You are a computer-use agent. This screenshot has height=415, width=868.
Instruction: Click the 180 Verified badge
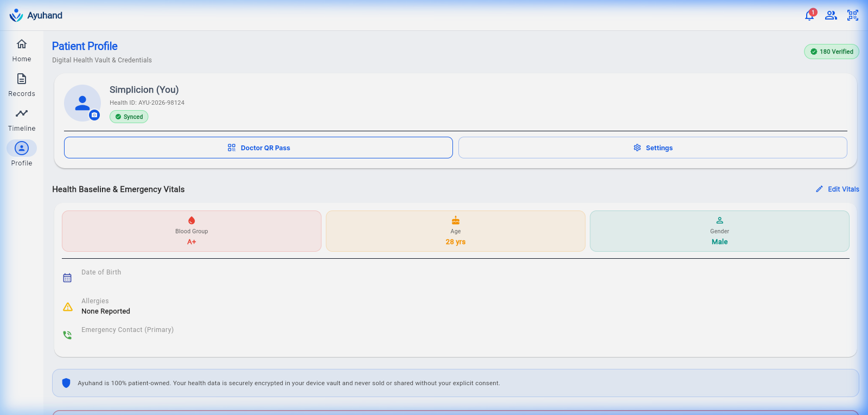pyautogui.click(x=832, y=52)
